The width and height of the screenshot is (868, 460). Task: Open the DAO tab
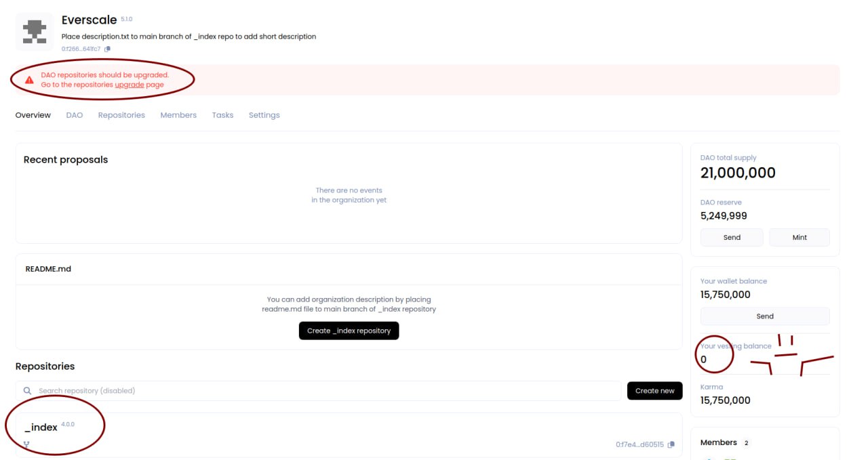coord(75,115)
